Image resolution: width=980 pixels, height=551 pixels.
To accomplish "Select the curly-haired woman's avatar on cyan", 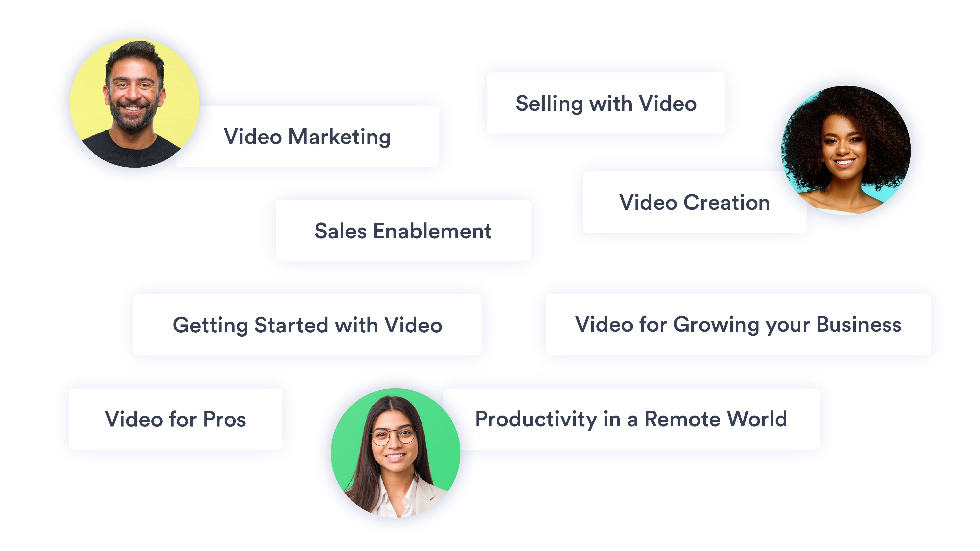I will click(x=846, y=150).
